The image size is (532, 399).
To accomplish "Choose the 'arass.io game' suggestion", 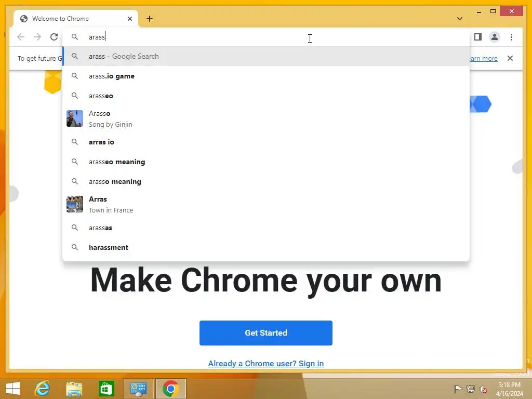I will tap(266, 76).
